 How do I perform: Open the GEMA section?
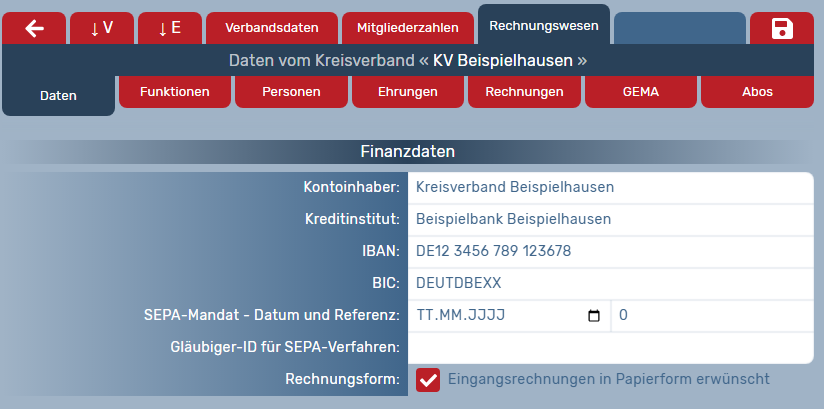(640, 92)
